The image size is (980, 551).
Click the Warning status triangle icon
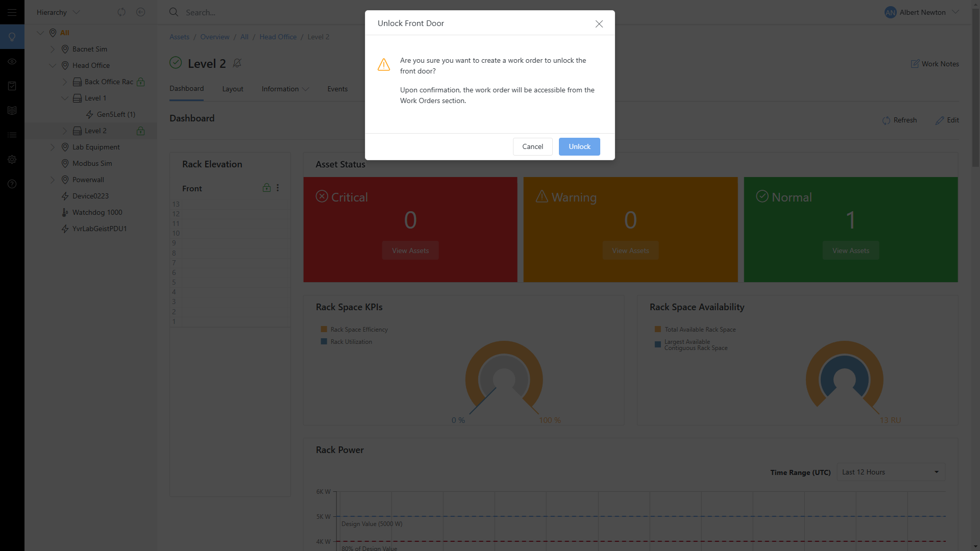click(x=542, y=196)
